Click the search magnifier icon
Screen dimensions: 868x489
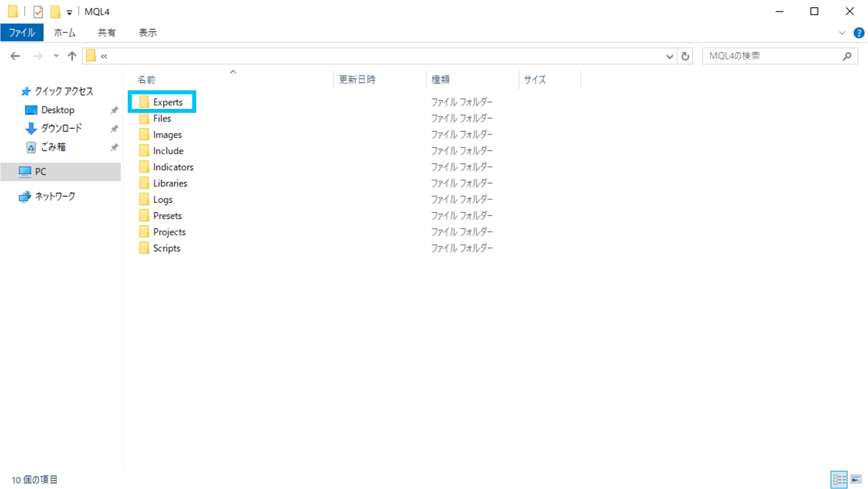tap(847, 56)
